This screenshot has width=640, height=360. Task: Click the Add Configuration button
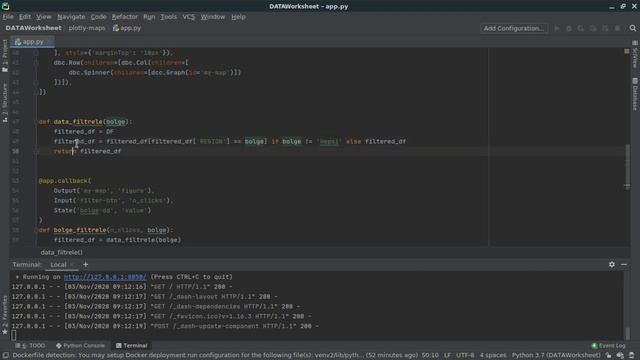coord(514,28)
